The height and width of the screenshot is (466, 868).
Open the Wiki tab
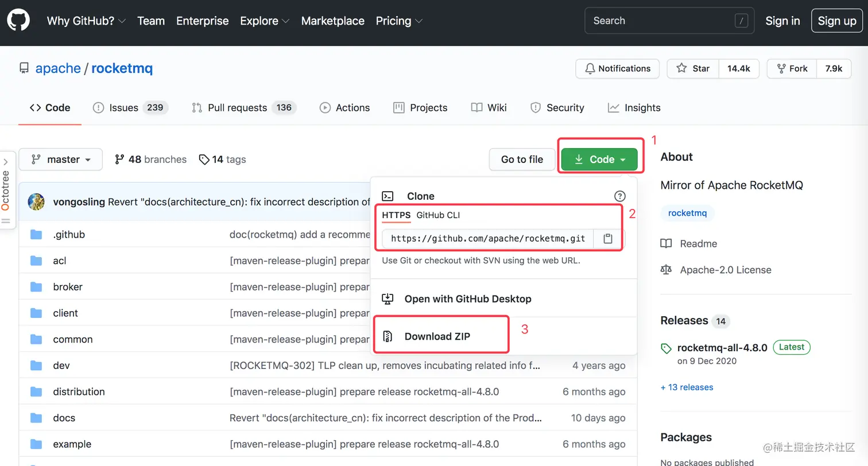(x=489, y=107)
